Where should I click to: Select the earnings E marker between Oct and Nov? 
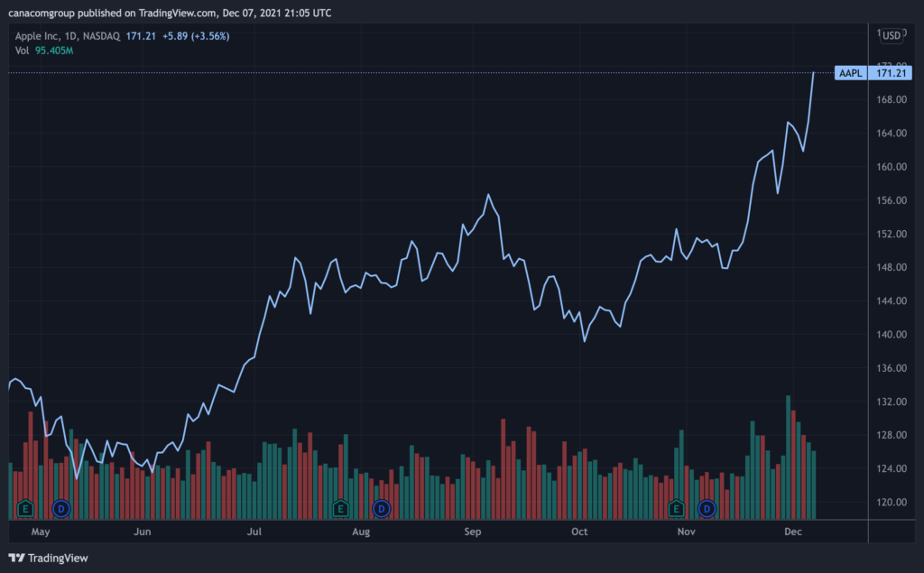click(676, 508)
